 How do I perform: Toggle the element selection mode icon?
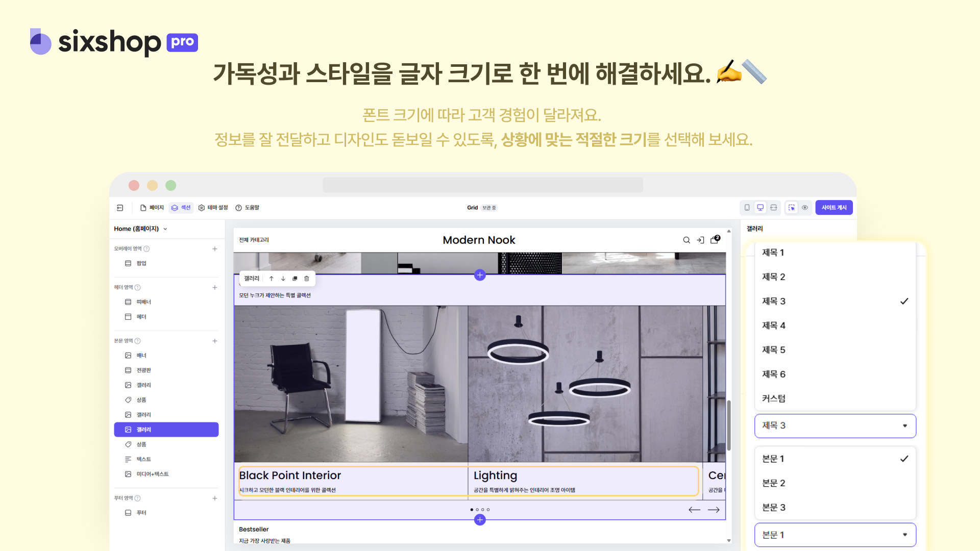(x=792, y=208)
